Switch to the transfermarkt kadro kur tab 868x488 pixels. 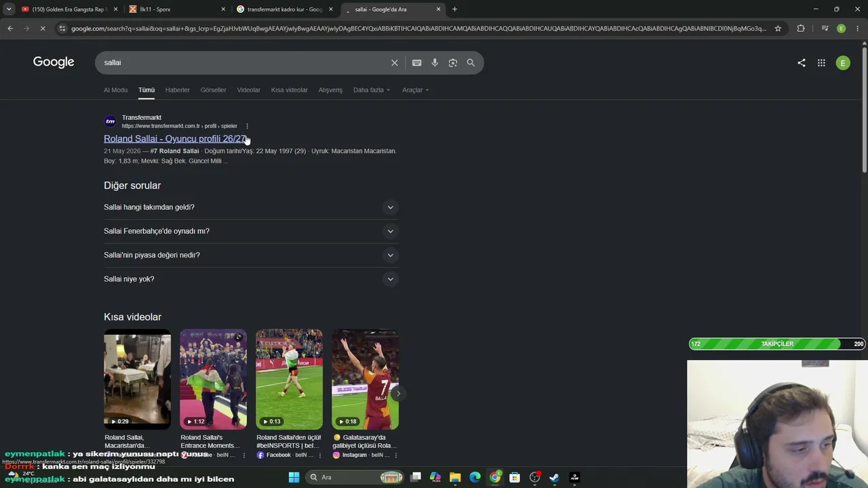[x=285, y=9]
